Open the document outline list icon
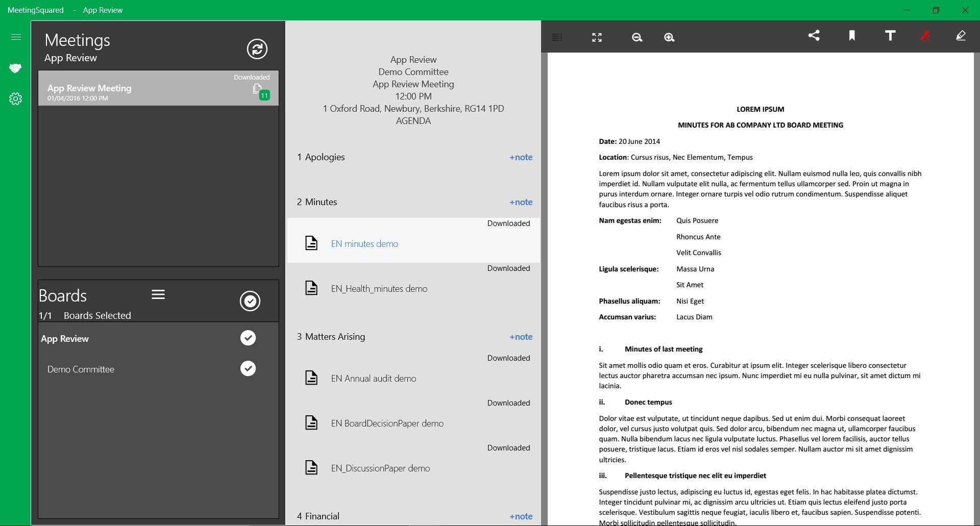 click(x=557, y=37)
